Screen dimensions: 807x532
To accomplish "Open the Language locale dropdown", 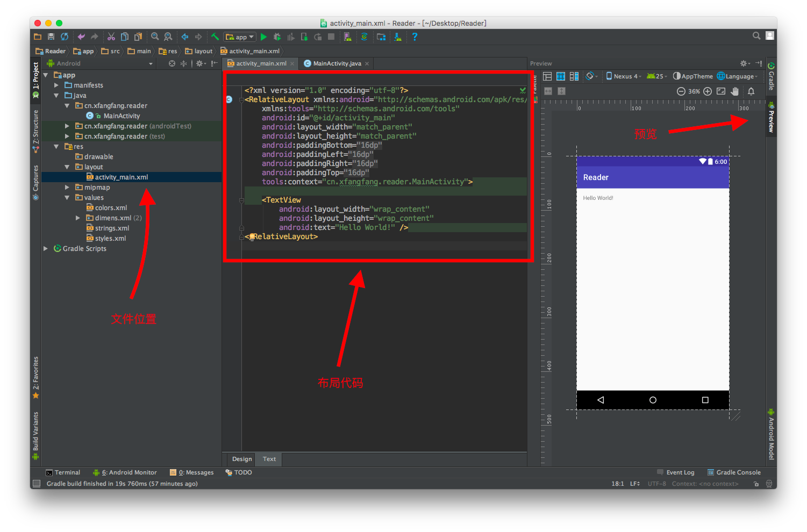I will [737, 76].
